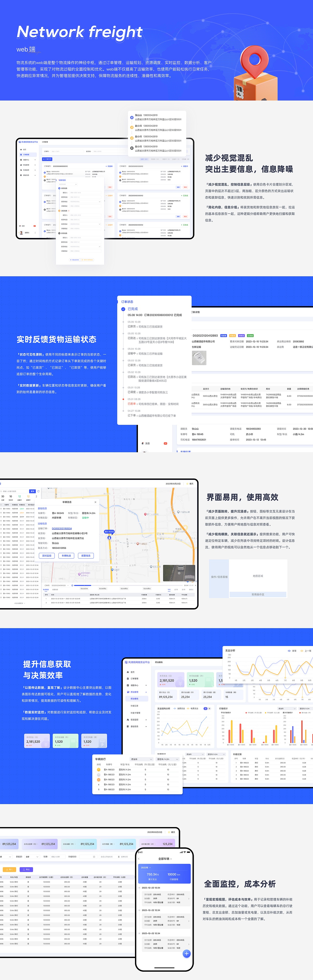Image resolution: width=313 pixels, height=980 pixels.
Task: Toggle the 本年 series in 支出分析 legend
Action: [x=292, y=651]
